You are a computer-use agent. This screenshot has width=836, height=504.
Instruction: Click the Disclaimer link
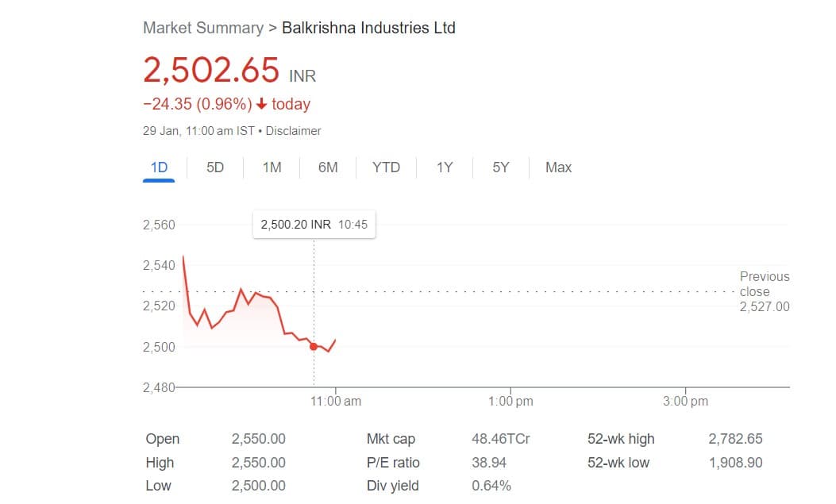293,131
